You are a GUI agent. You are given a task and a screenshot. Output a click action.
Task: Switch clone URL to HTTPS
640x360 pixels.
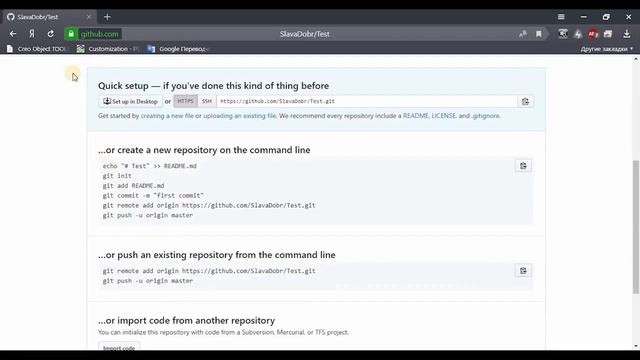tap(185, 101)
